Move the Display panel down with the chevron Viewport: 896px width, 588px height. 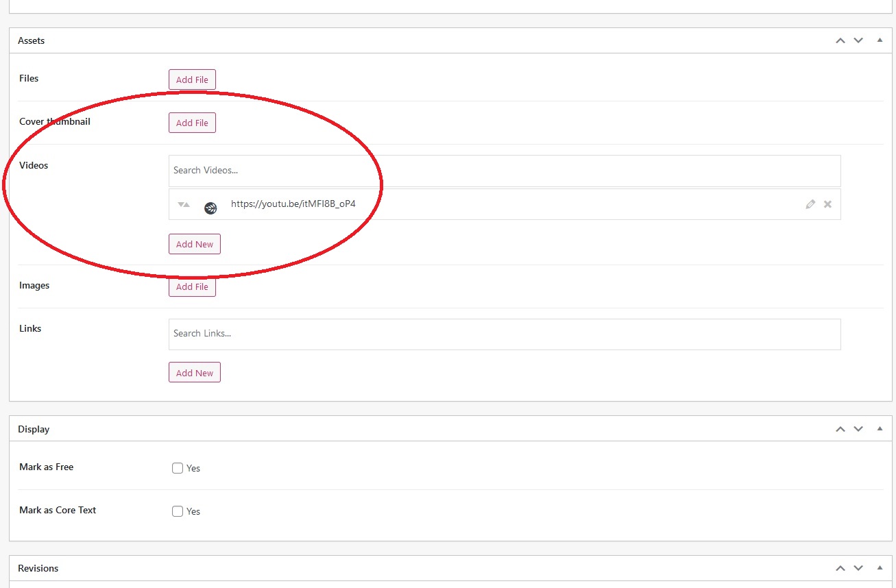(x=858, y=428)
